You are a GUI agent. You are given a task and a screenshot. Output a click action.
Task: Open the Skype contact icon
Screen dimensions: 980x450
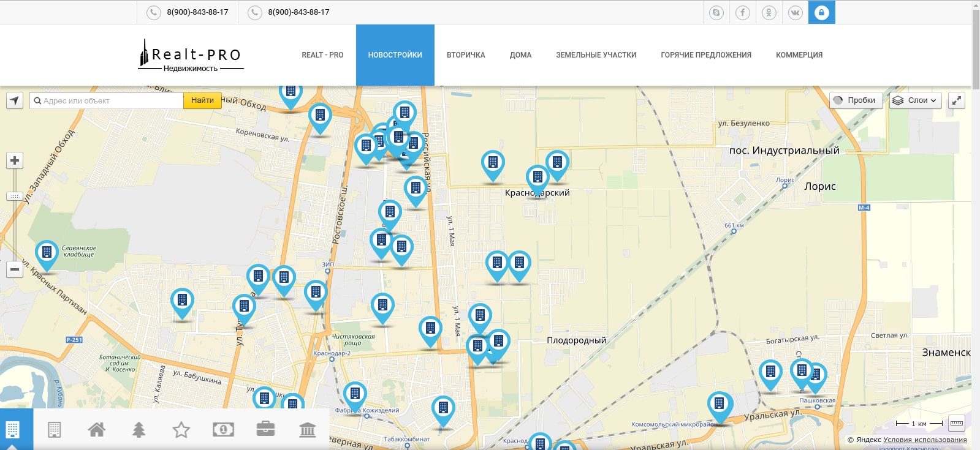716,12
